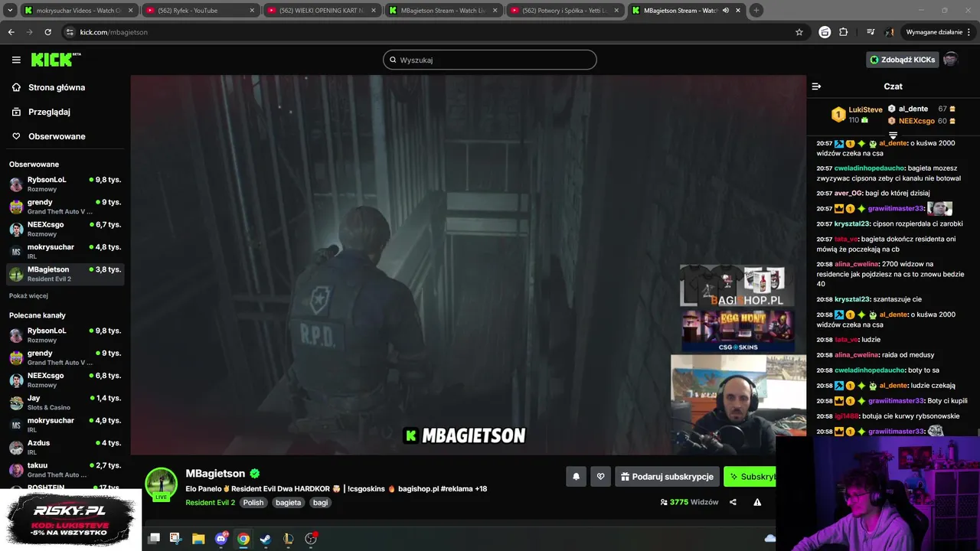This screenshot has height=551, width=980.
Task: Open MBagietson channel name link
Action: (215, 474)
